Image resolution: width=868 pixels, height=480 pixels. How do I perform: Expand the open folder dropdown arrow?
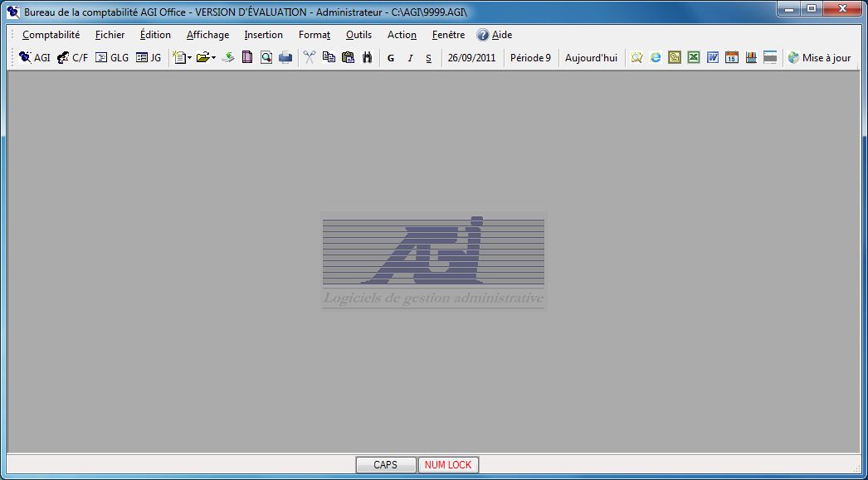coord(213,57)
